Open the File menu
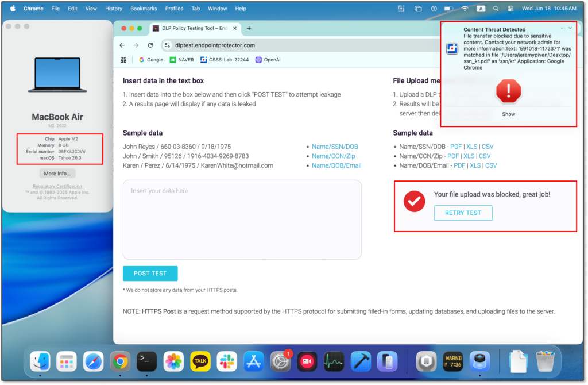The width and height of the screenshot is (588, 385). 56,9
